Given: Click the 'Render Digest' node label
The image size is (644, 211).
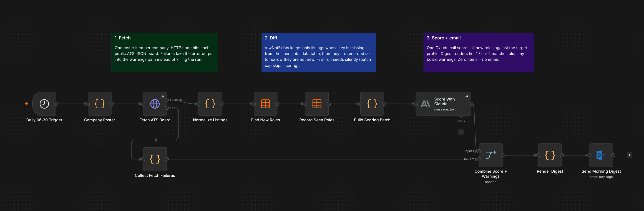Looking at the screenshot, I should coord(550,171).
